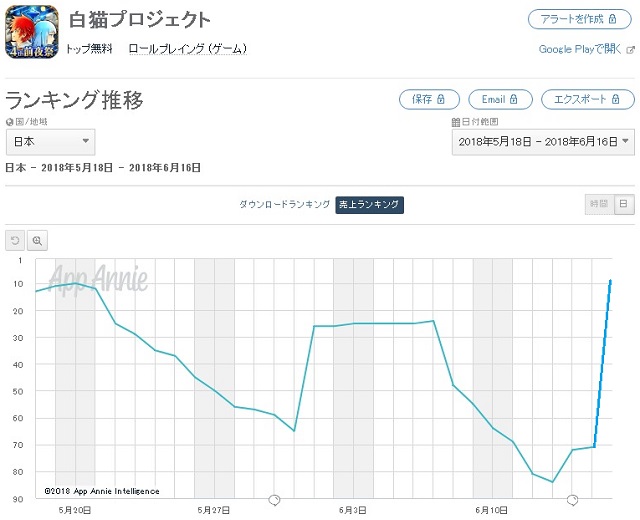Click the ranking line peak at chart end

point(610,282)
